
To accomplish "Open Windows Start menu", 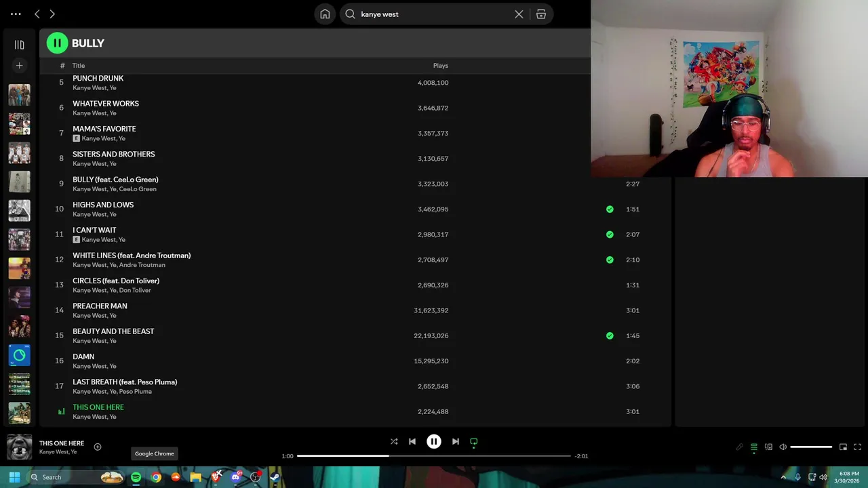I will coord(14,477).
